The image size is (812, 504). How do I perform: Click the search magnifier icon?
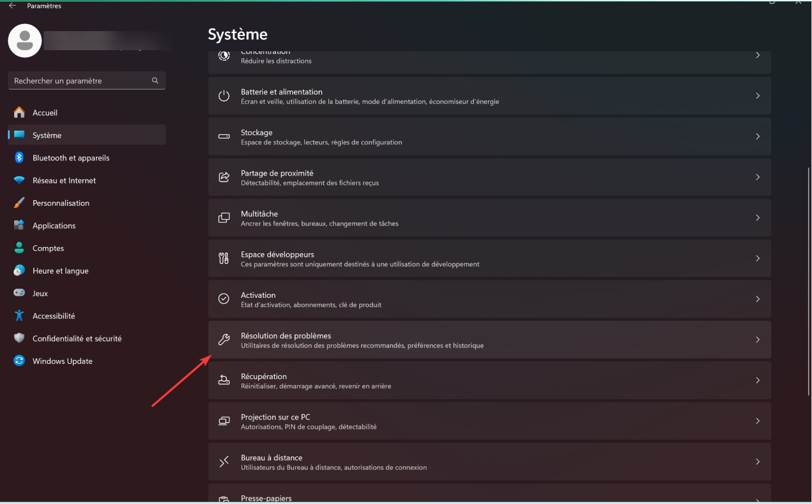point(155,81)
